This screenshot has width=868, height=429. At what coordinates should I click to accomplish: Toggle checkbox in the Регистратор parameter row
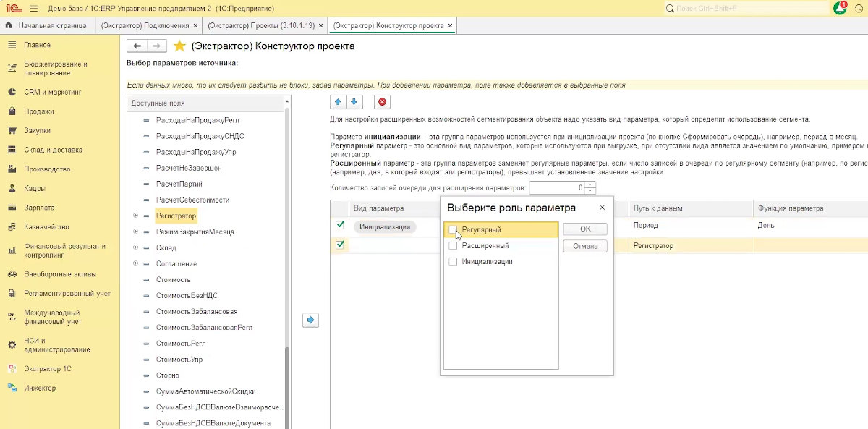[340, 245]
